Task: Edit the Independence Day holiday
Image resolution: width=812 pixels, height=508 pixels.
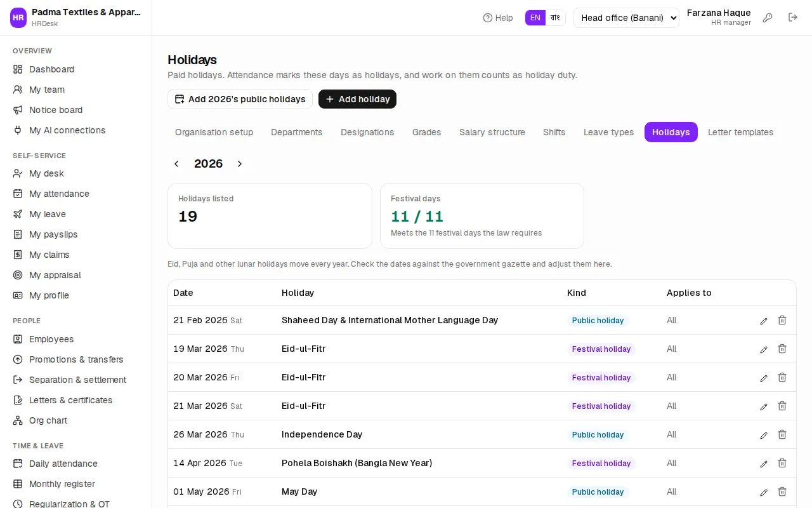Action: pyautogui.click(x=764, y=435)
